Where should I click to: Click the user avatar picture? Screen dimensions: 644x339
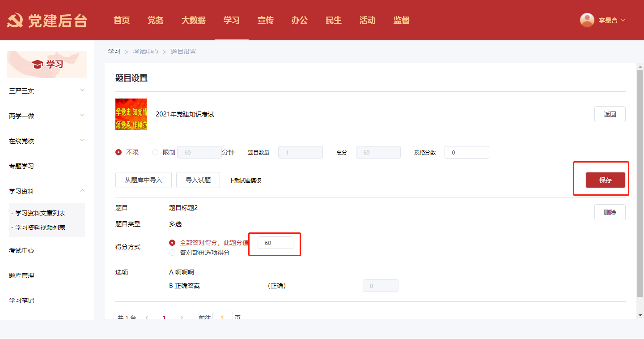(x=587, y=20)
